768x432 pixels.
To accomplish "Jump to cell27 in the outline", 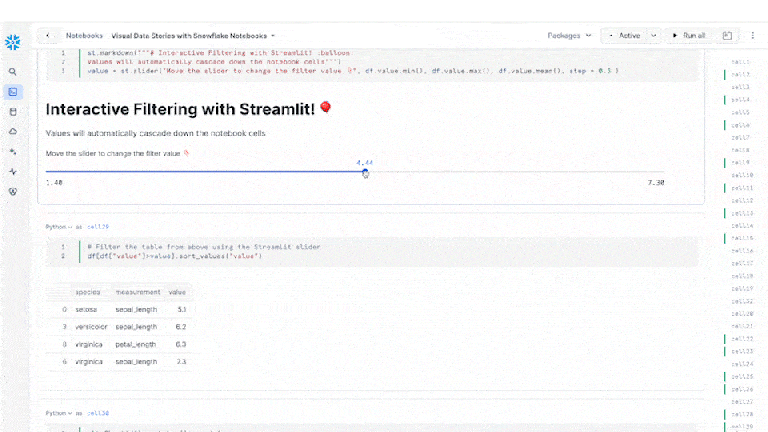I will coord(742,402).
